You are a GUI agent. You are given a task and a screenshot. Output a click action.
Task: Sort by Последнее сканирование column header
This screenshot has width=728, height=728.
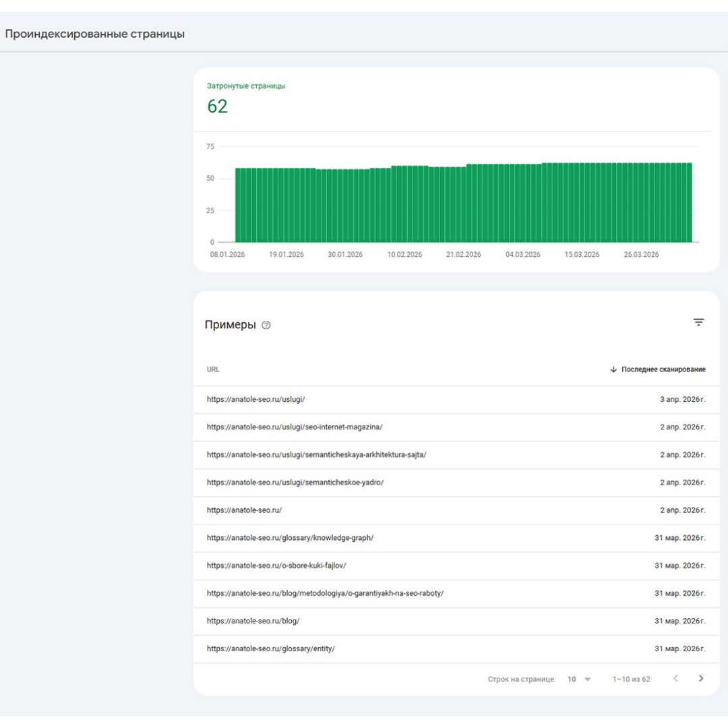[x=663, y=369]
